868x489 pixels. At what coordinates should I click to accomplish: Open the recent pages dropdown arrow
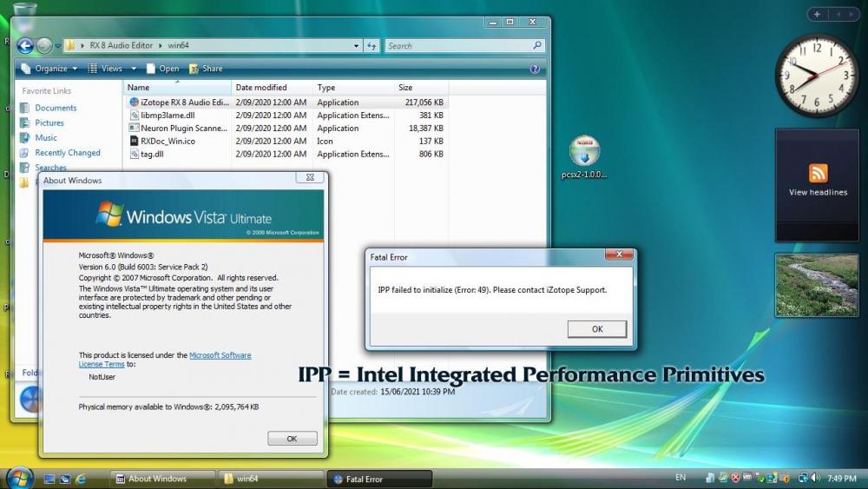57,46
